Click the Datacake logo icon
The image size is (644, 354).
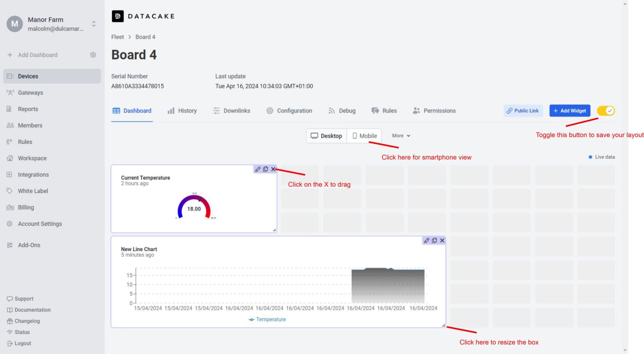point(118,16)
